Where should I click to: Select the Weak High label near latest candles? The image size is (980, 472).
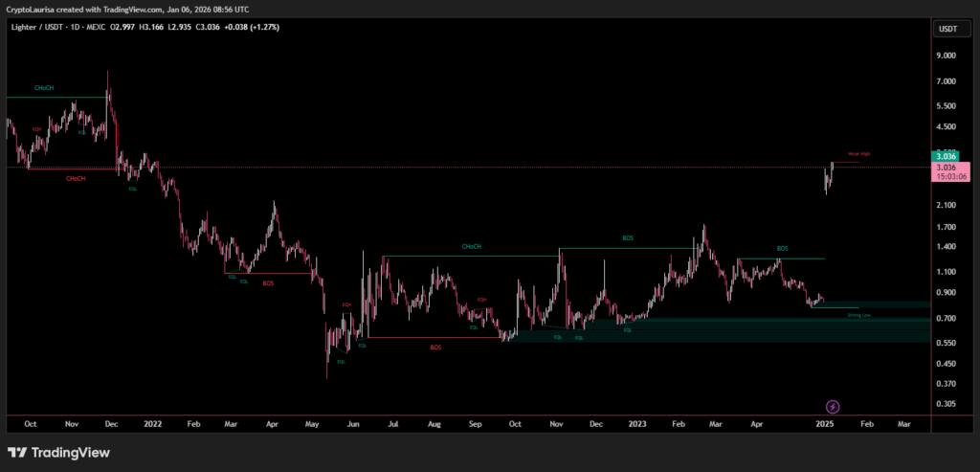[858, 153]
